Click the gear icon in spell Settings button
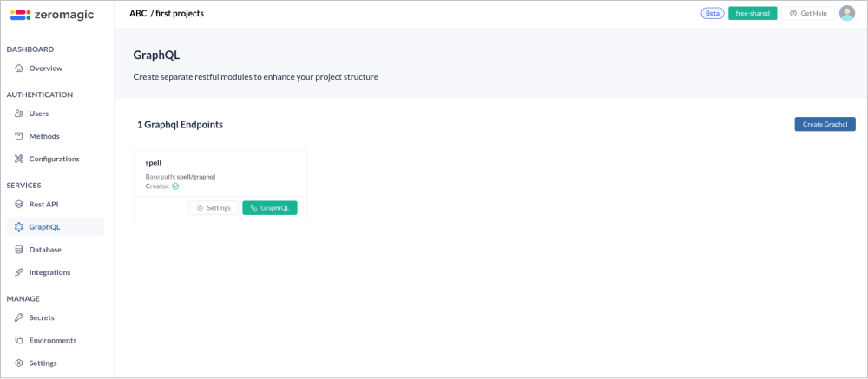The image size is (868, 379). (x=200, y=208)
